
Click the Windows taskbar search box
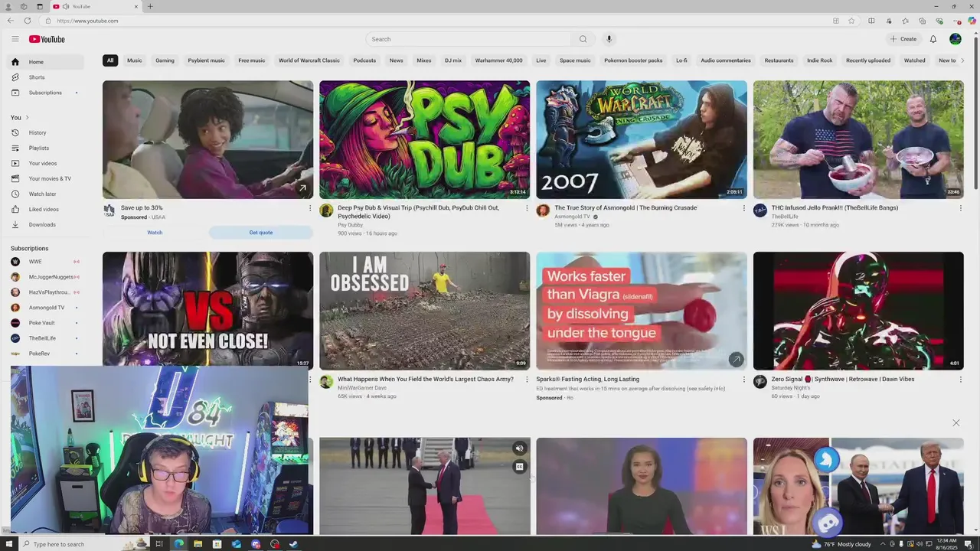click(84, 544)
